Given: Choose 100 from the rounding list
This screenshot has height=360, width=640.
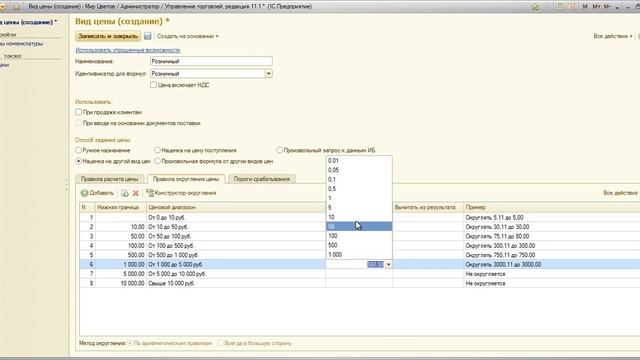Looking at the screenshot, I should (x=359, y=236).
